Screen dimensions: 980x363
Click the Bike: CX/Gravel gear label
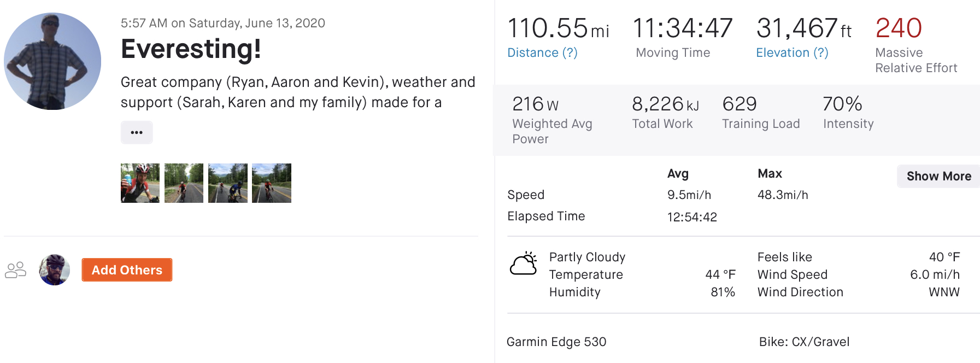[804, 342]
